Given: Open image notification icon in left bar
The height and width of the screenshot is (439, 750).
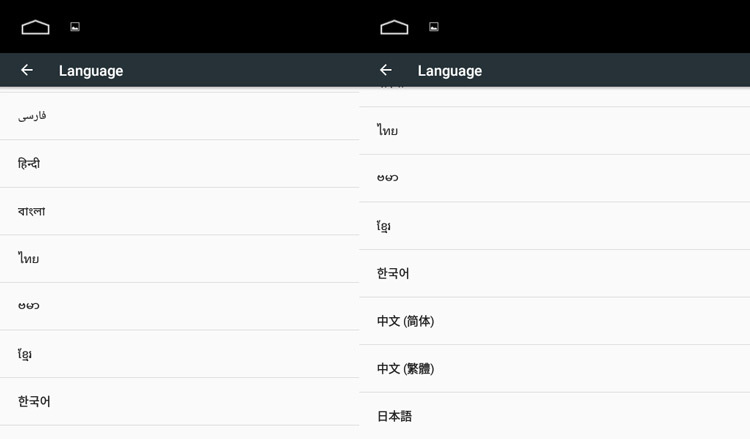Looking at the screenshot, I should 75,27.
